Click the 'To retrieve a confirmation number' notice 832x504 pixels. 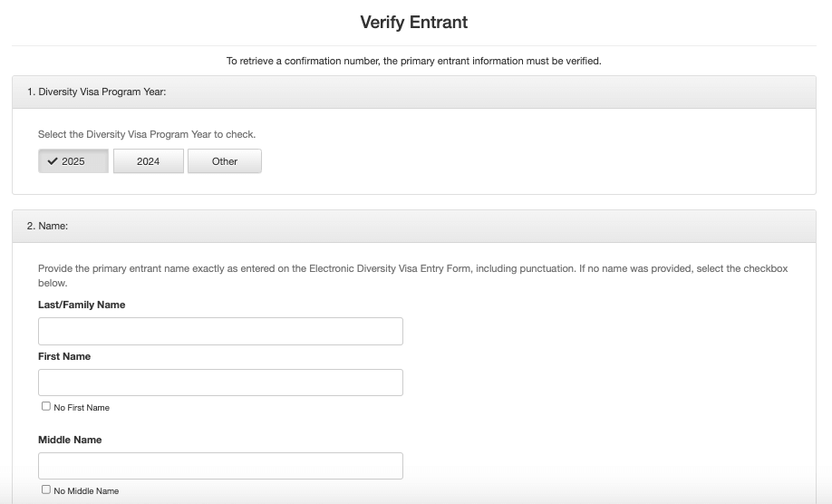[413, 62]
